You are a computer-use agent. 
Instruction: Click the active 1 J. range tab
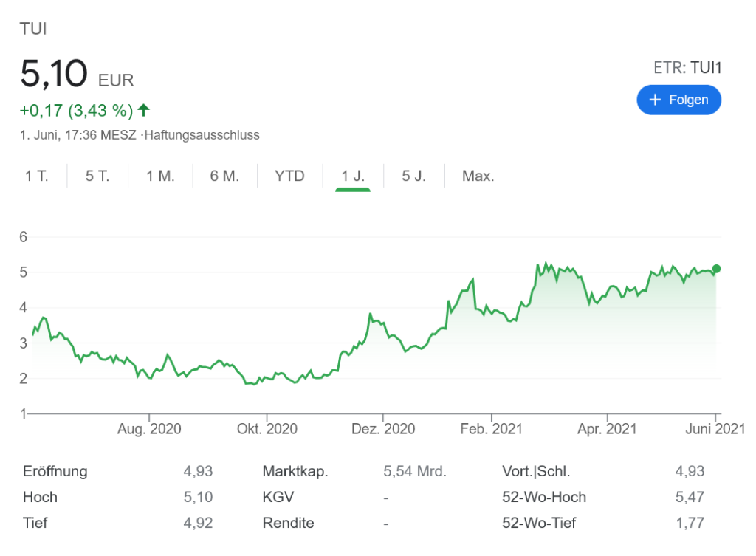(352, 176)
